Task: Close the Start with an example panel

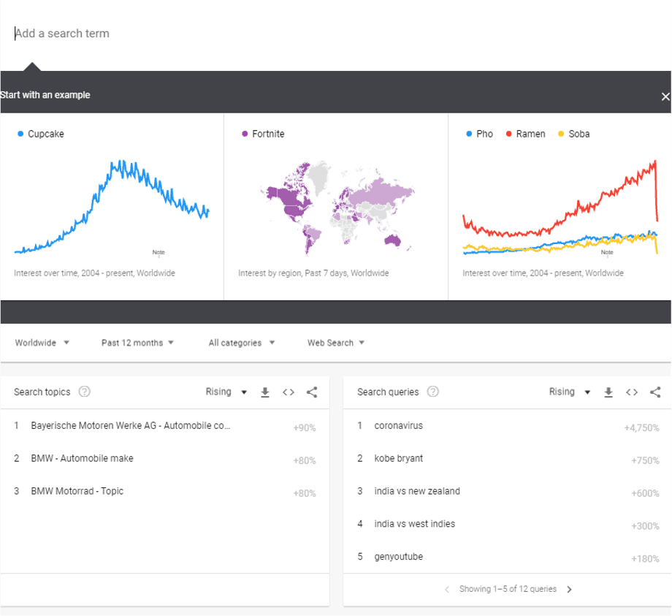Action: pyautogui.click(x=665, y=96)
